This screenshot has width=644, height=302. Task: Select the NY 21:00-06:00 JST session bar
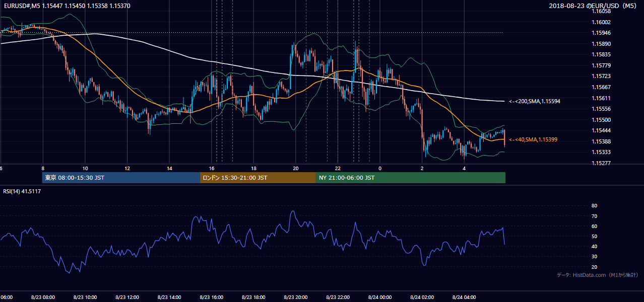(x=411, y=178)
